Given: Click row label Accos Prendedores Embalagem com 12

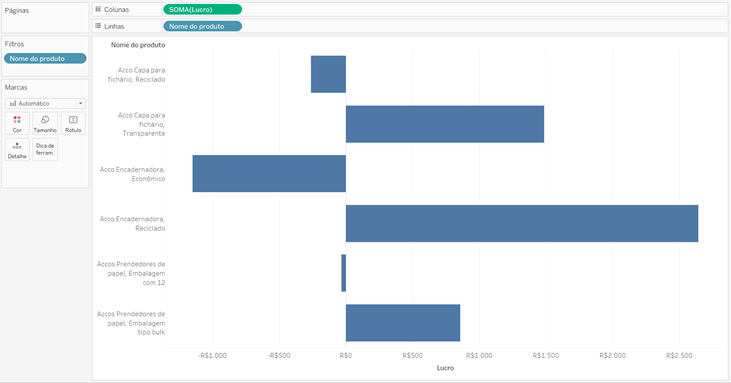Looking at the screenshot, I should point(131,273).
